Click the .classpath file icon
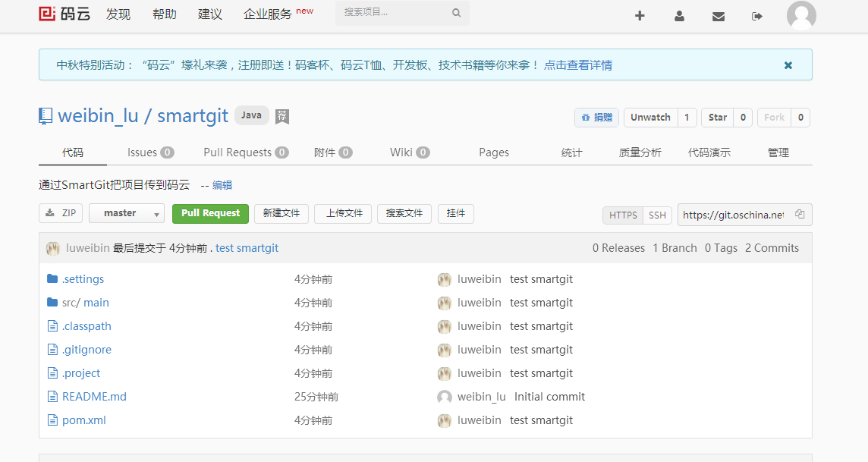Screen dimensions: 868x462 tap(52, 326)
